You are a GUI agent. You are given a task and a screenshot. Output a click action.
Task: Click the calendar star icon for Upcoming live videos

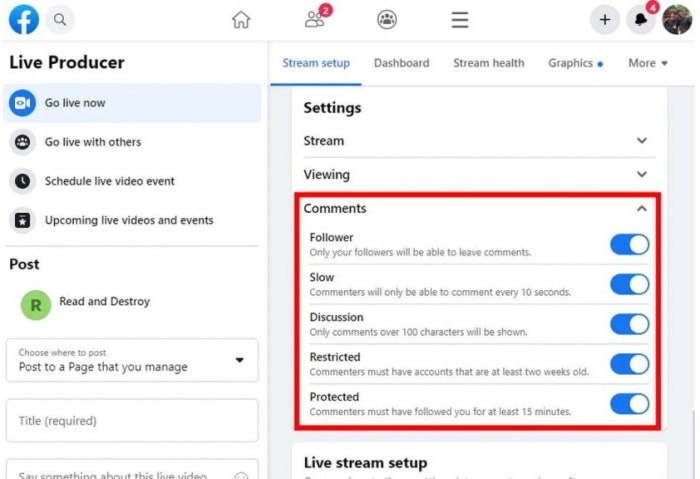(22, 220)
